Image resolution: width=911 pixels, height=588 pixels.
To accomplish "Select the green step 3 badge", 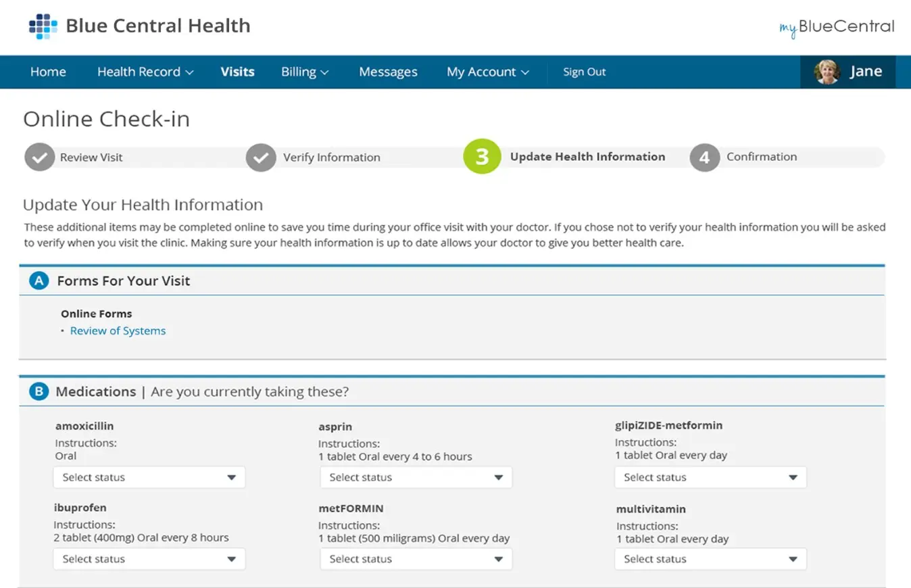I will tap(482, 157).
